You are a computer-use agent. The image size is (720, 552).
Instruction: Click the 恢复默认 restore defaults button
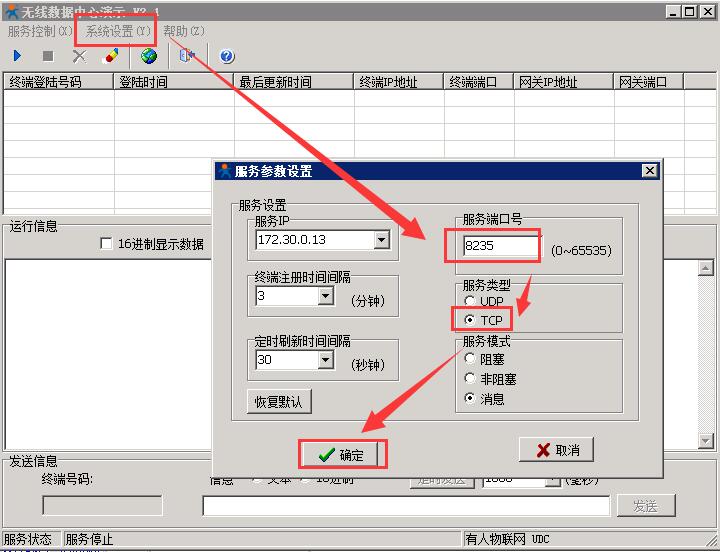[x=279, y=402]
